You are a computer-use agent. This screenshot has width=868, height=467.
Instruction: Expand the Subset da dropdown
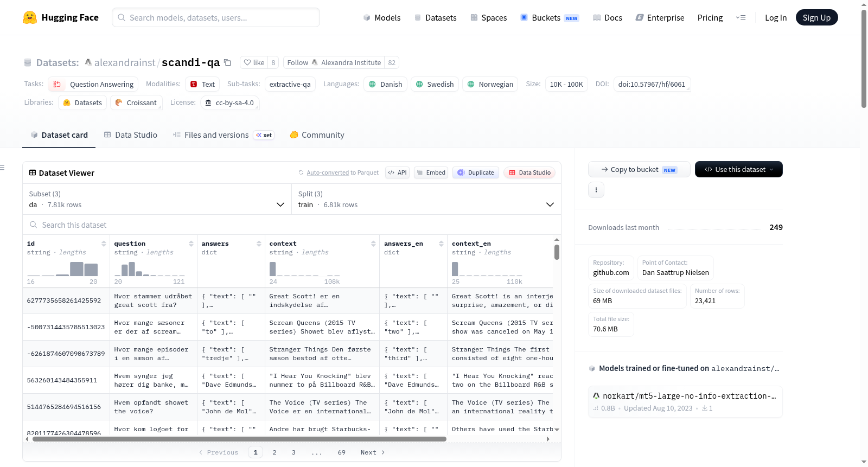pos(157,199)
